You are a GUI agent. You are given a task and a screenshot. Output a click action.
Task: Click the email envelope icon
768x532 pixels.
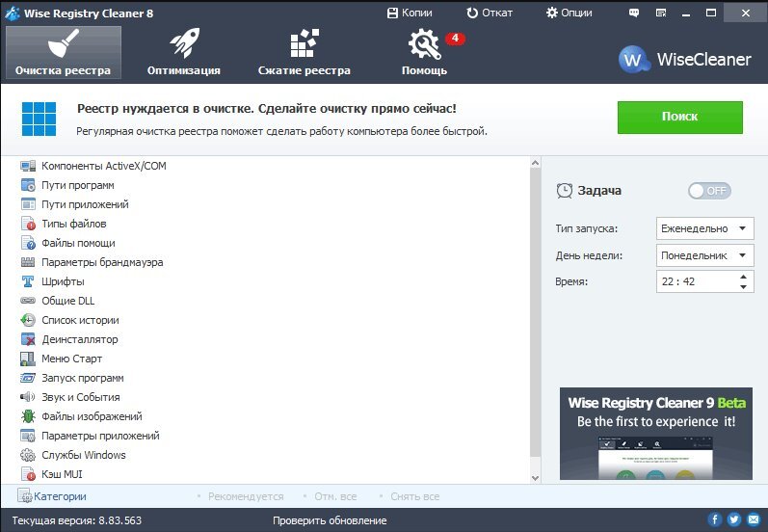point(754,519)
